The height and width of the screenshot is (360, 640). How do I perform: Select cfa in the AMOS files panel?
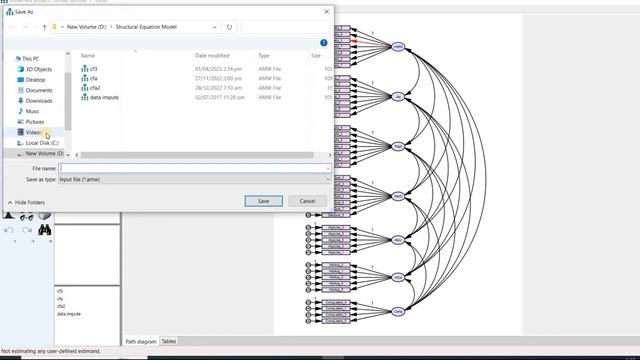point(60,299)
